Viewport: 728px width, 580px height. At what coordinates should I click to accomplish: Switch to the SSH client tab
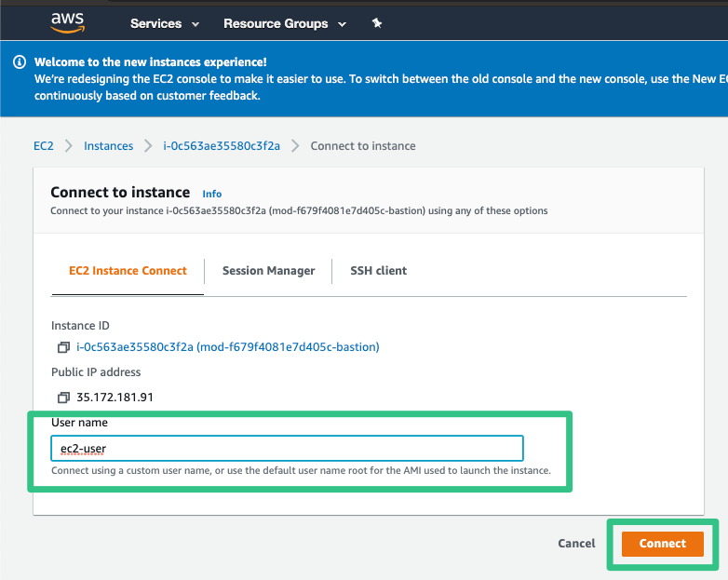click(x=378, y=271)
